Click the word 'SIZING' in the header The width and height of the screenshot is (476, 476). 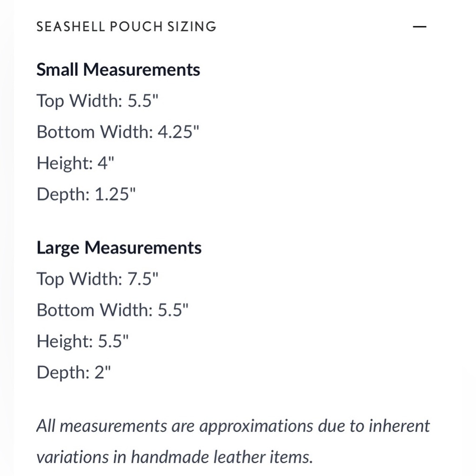192,27
